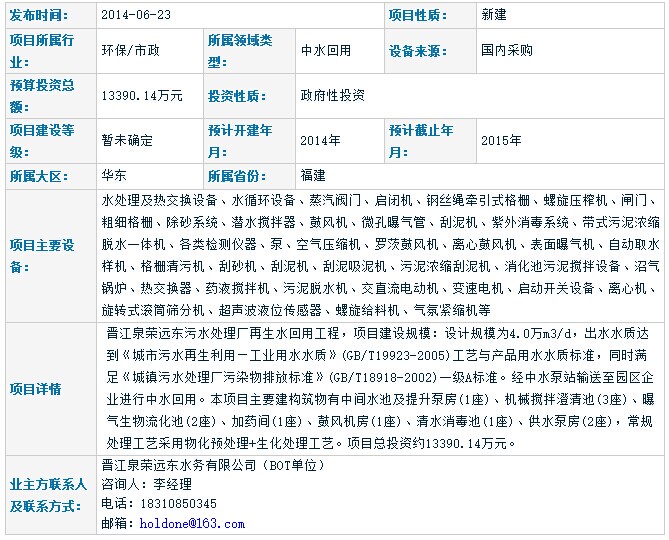Screen dimensions: 669x540
Task: Click the 预计截止年月 label
Action: [x=421, y=141]
